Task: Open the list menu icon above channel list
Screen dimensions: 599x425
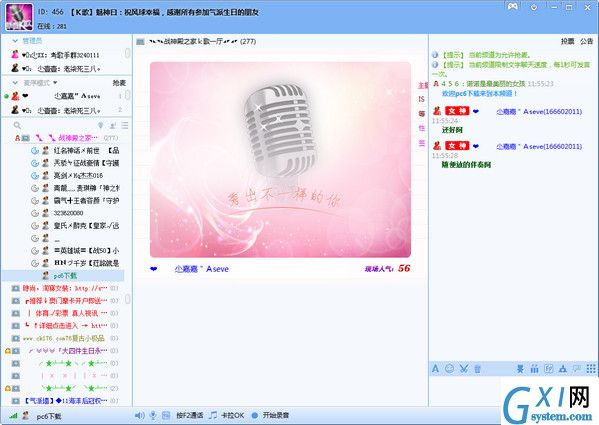Action: 125,125
